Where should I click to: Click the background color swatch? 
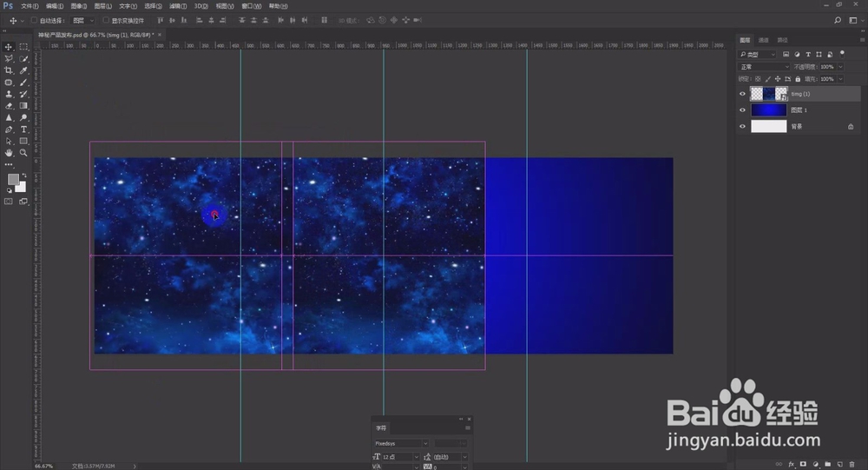pos(23,188)
